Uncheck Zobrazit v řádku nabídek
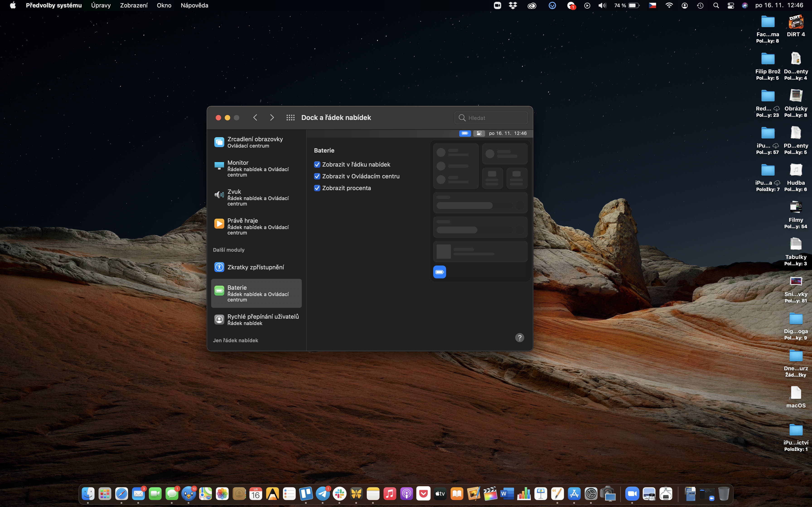812x507 pixels. [x=317, y=165]
